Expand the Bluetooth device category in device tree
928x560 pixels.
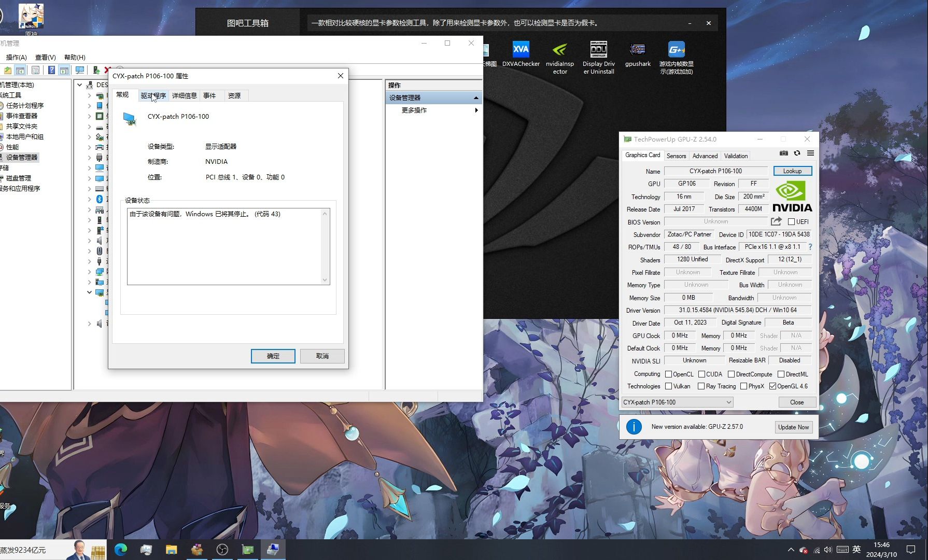[x=89, y=199]
